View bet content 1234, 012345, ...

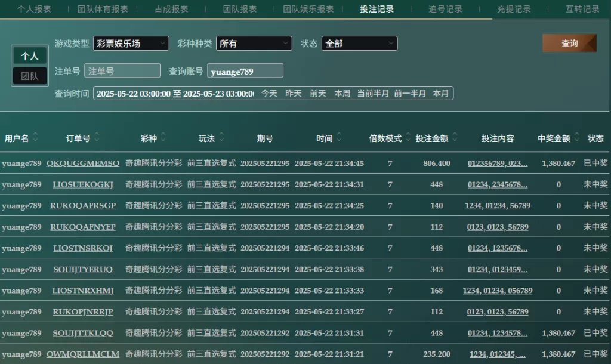498,354
